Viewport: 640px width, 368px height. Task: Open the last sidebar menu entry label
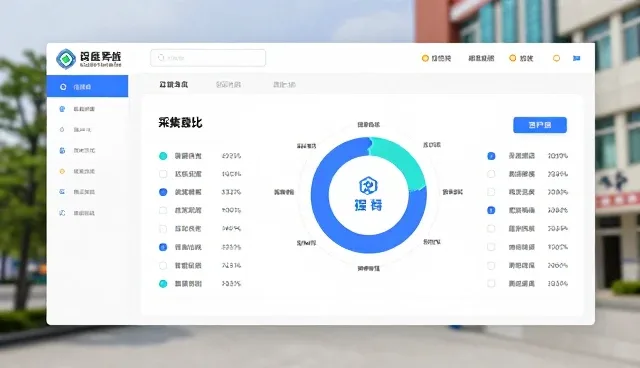tap(84, 213)
